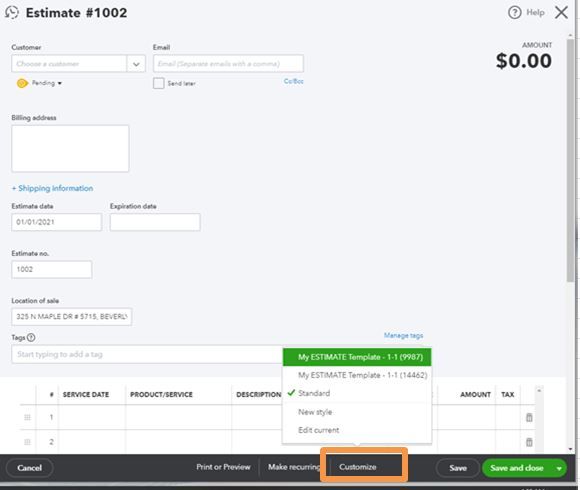
Task: Click the Tags info question mark icon
Action: pos(31,337)
